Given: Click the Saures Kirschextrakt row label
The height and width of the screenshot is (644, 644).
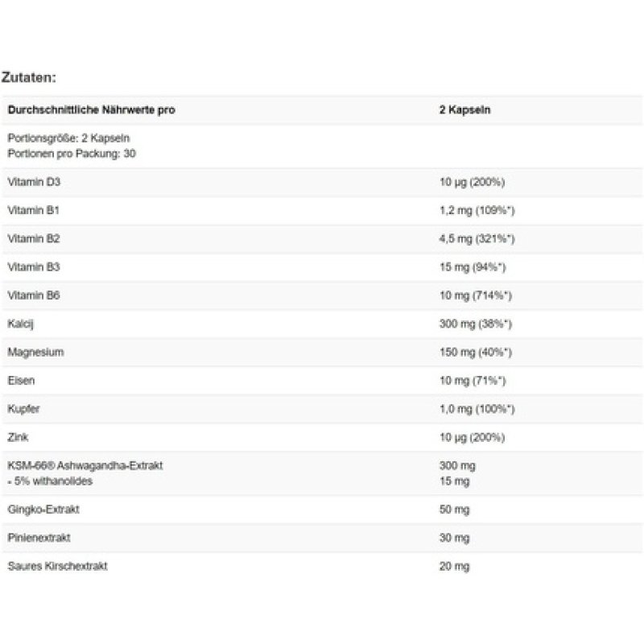Looking at the screenshot, I should coord(57,566).
